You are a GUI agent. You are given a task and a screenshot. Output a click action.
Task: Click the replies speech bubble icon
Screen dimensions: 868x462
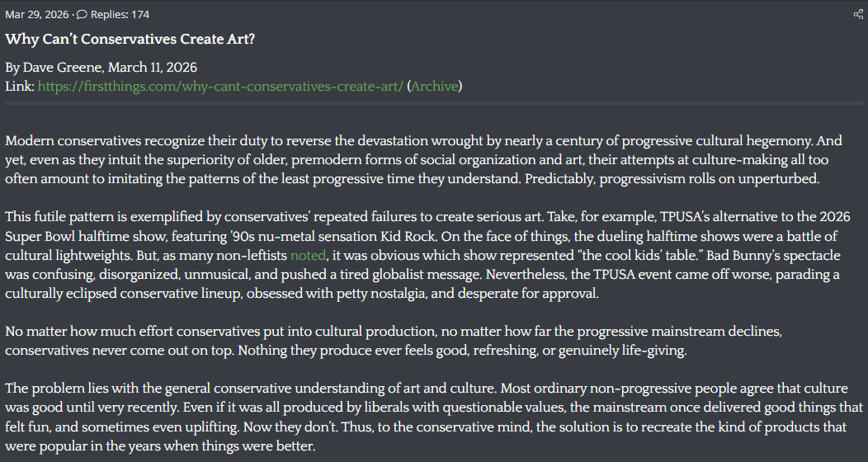pos(81,15)
